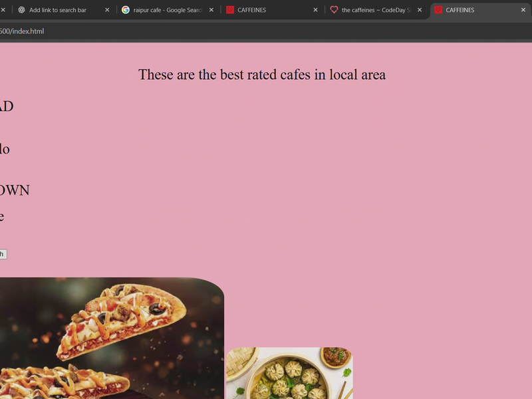The height and width of the screenshot is (399, 532).
Task: Open the pizza slices image
Action: [112, 338]
